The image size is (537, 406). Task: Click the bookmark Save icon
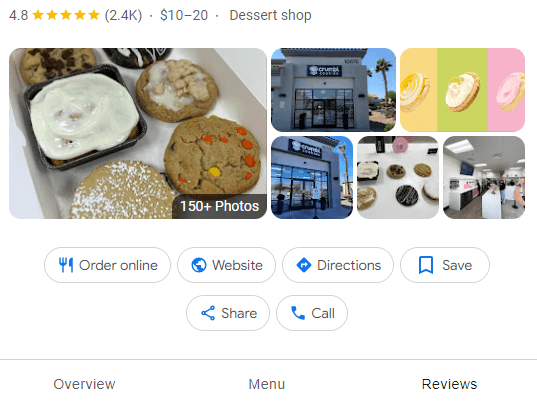click(x=426, y=265)
